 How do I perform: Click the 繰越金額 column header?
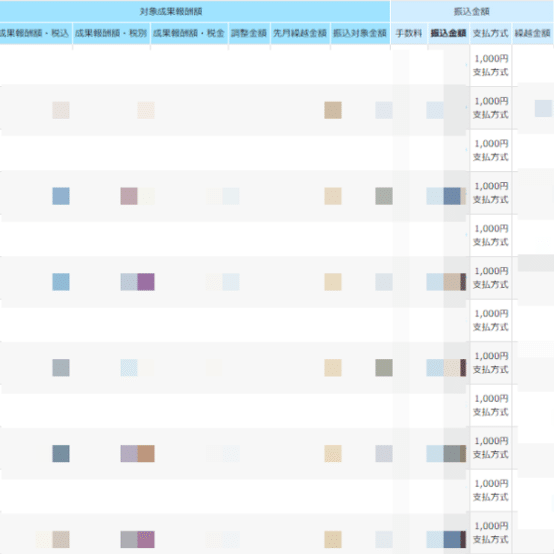(533, 33)
